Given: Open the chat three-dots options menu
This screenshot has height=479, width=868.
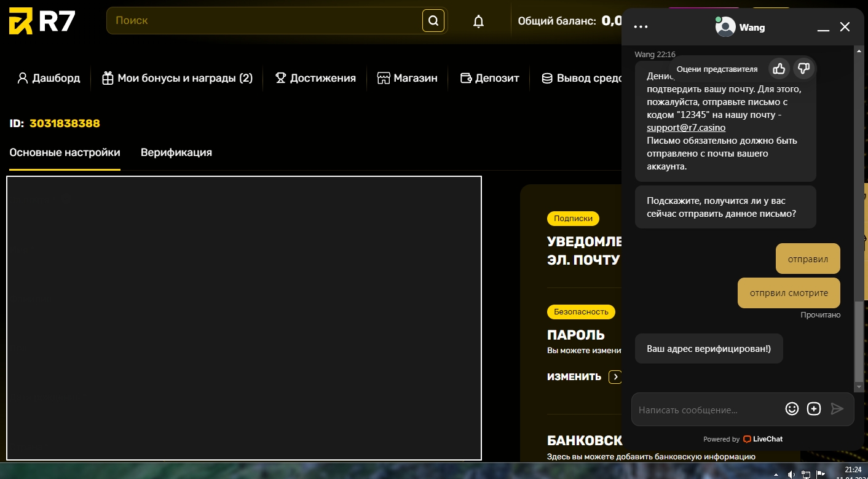Looking at the screenshot, I should pos(641,27).
